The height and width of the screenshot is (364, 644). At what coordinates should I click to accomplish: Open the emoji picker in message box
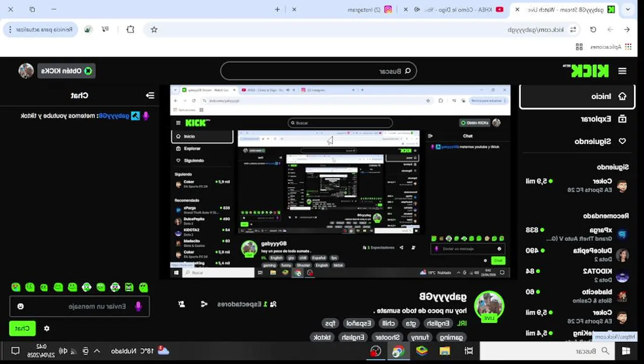20,306
